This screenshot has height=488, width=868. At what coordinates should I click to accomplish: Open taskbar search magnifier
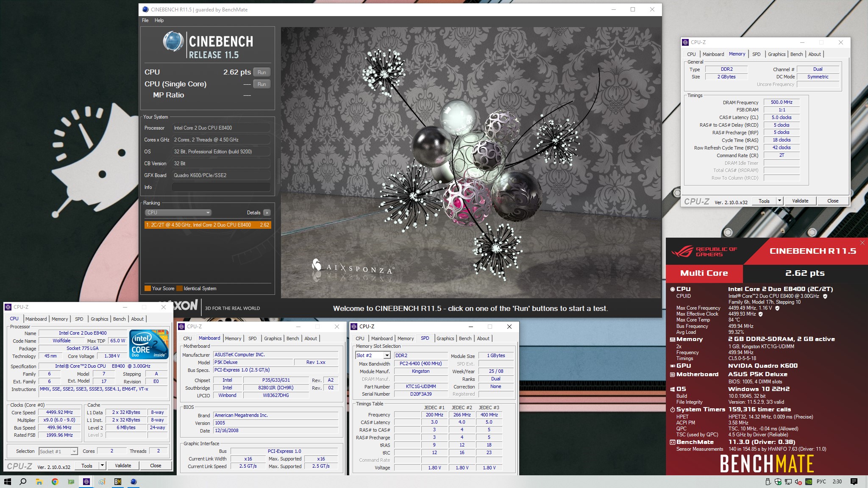(23, 482)
